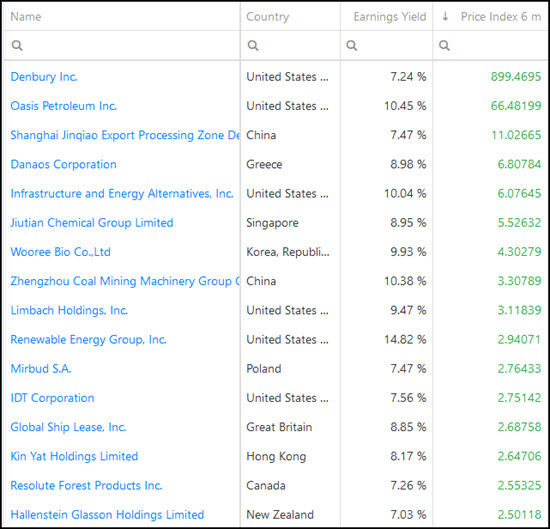Image resolution: width=550 pixels, height=529 pixels.
Task: Open Zhengzhou Coal Mining Machinery link
Action: pyautogui.click(x=125, y=281)
